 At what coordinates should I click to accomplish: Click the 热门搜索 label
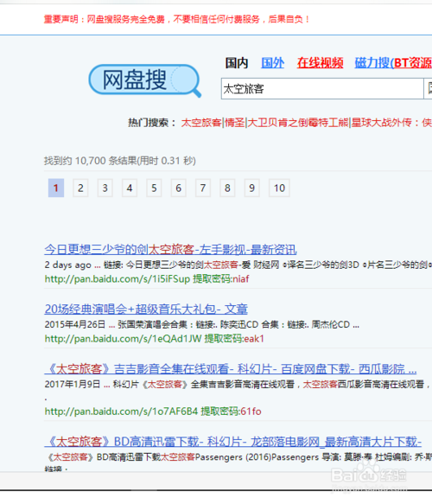[x=152, y=123]
